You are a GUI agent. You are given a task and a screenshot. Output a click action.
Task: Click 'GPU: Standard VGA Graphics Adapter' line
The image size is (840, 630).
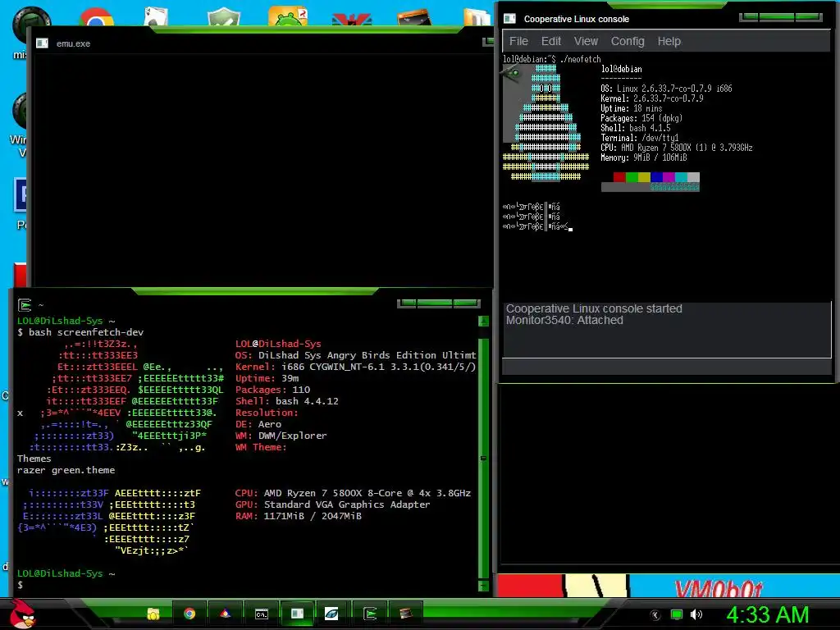[332, 504]
